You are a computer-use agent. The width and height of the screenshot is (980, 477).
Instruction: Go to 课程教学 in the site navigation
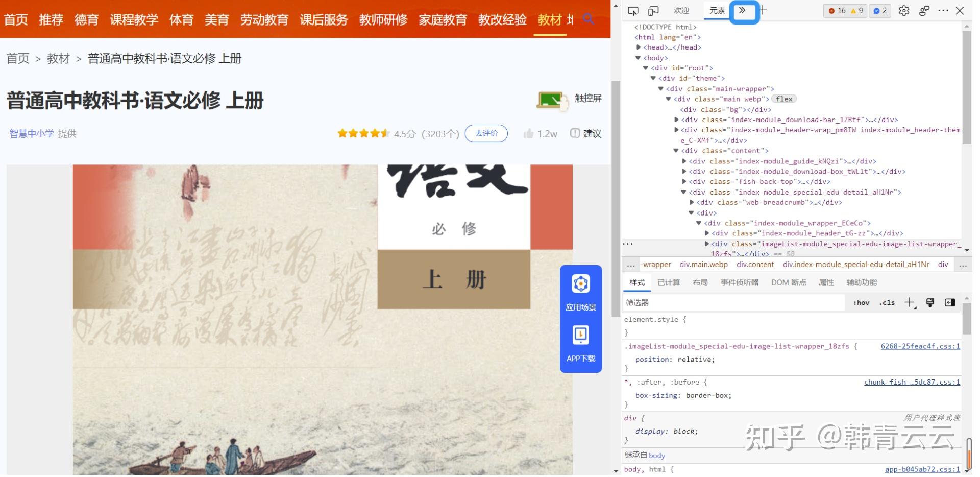(134, 20)
